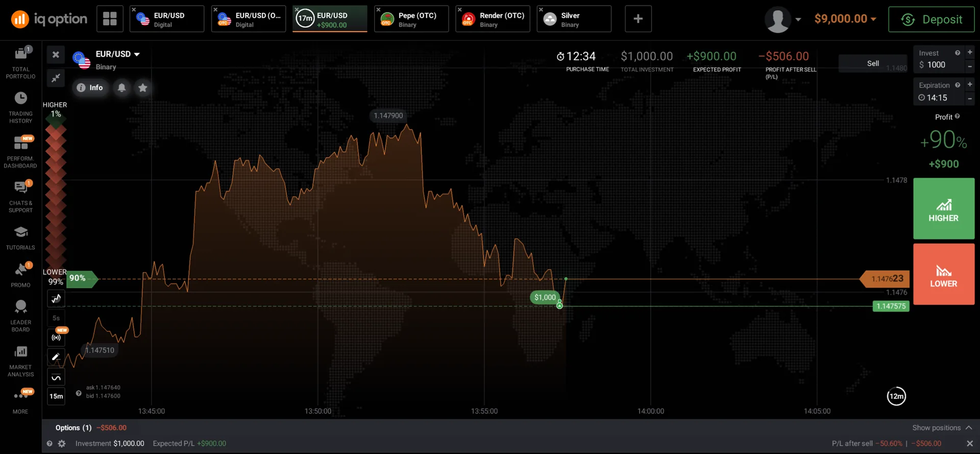Decrease the expiration time

(970, 99)
